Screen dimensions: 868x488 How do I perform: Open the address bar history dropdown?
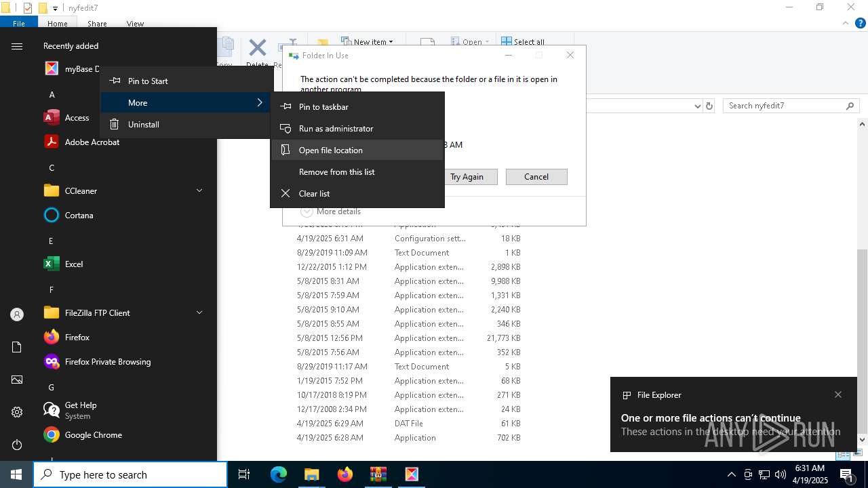[x=697, y=106]
